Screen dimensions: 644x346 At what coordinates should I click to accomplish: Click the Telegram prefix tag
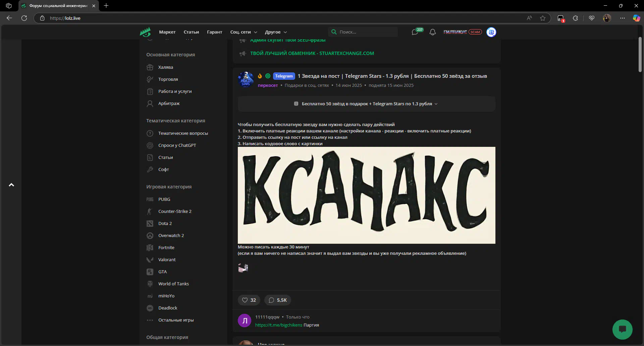[284, 76]
